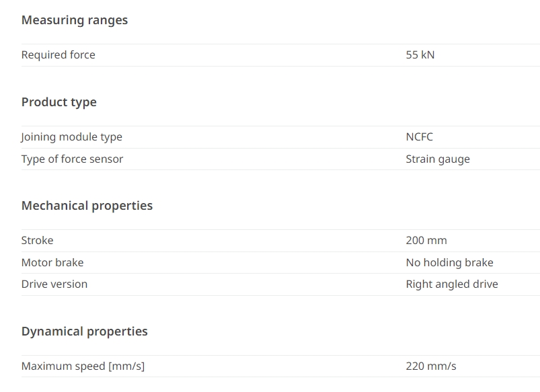Click the NCFC value
The width and height of the screenshot is (540, 392).
pos(420,136)
